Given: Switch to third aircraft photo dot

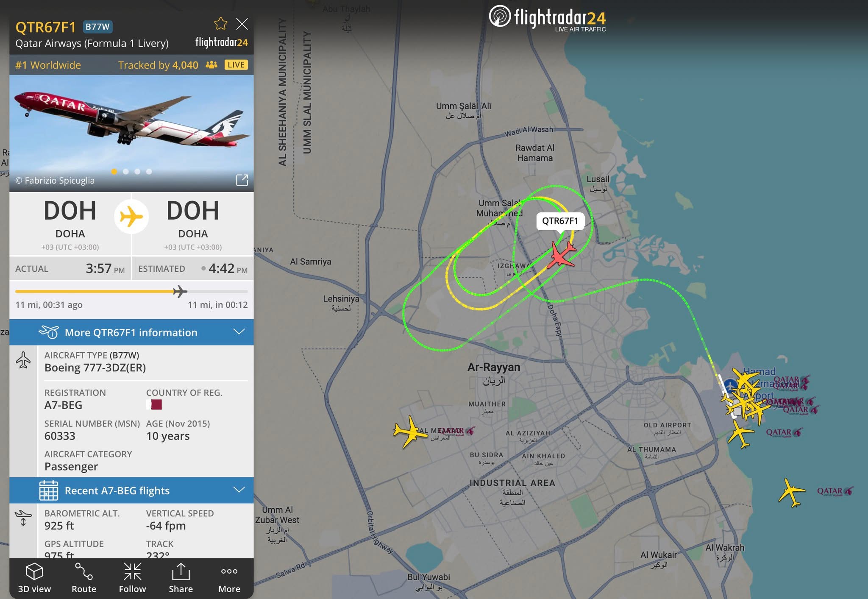Looking at the screenshot, I should pyautogui.click(x=137, y=172).
